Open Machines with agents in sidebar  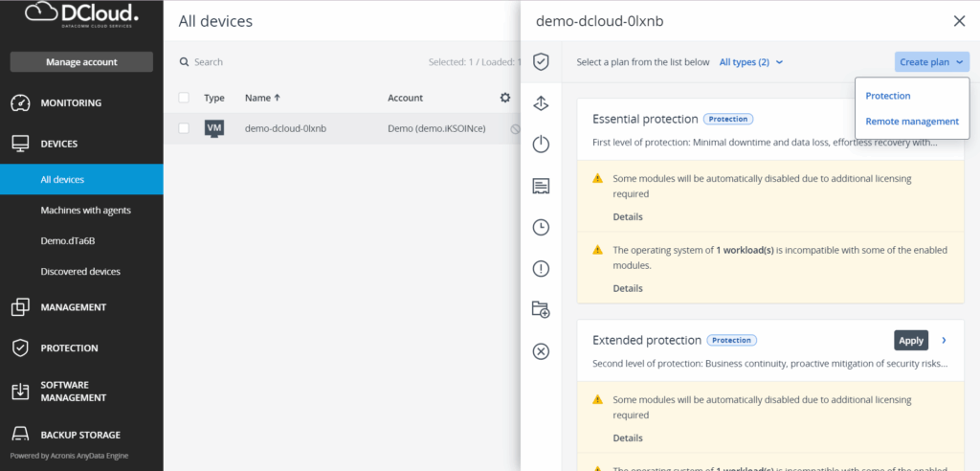pyautogui.click(x=86, y=210)
